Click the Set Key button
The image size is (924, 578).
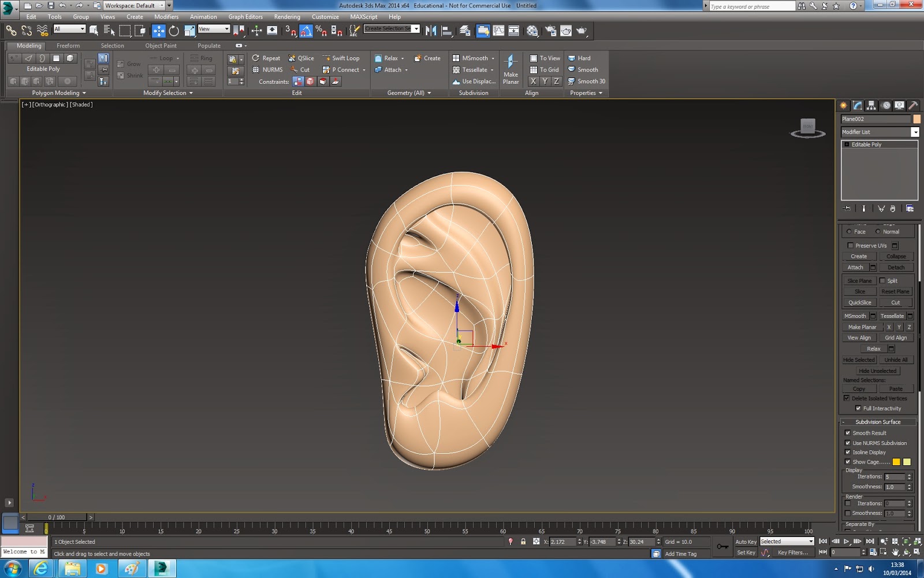[746, 553]
